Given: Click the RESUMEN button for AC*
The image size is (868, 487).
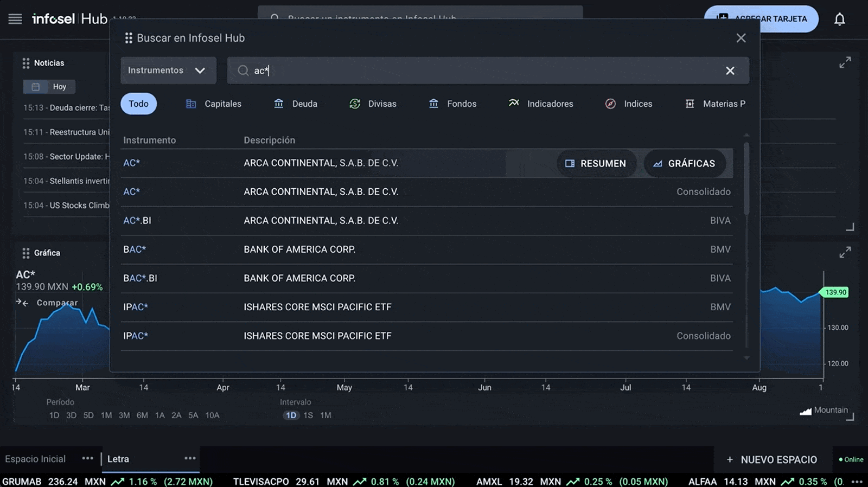Looking at the screenshot, I should [596, 163].
